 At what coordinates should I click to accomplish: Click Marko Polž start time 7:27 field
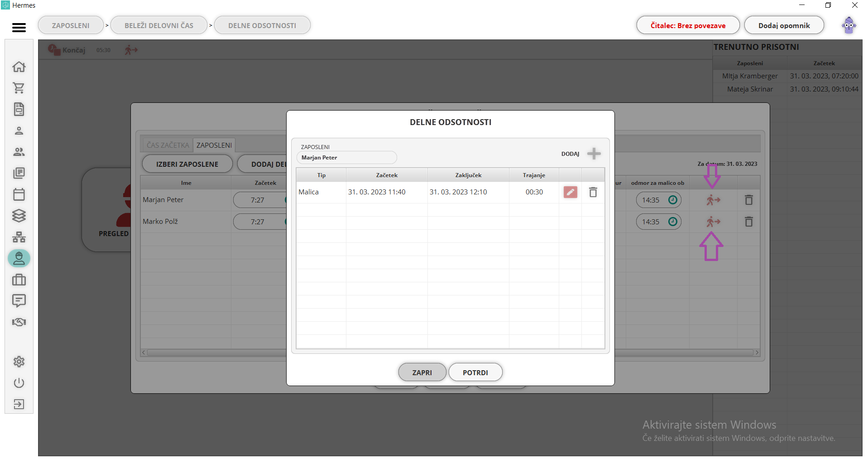[260, 222]
